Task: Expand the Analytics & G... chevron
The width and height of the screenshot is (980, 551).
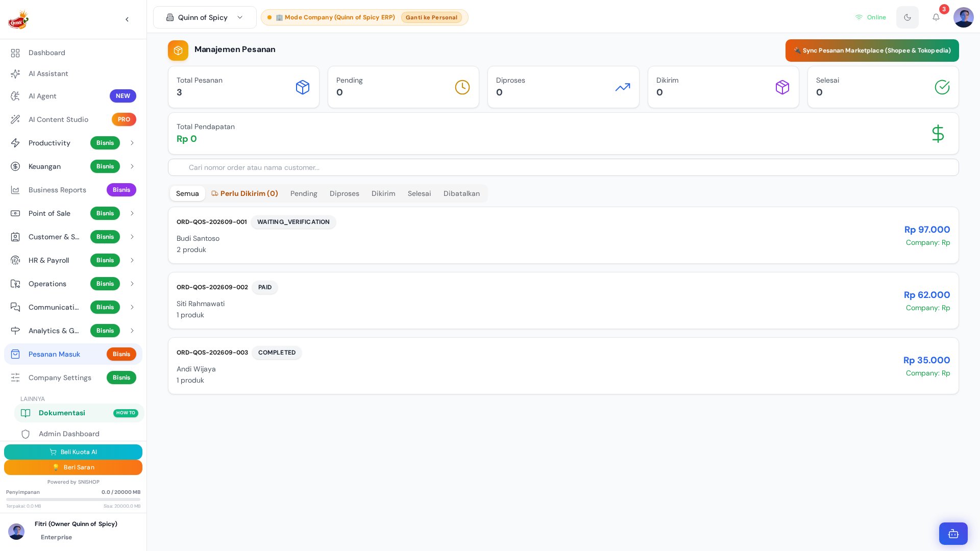Action: [132, 331]
